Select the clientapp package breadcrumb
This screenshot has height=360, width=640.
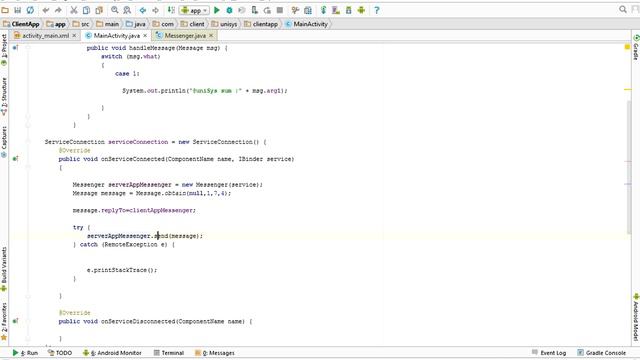pos(261,24)
